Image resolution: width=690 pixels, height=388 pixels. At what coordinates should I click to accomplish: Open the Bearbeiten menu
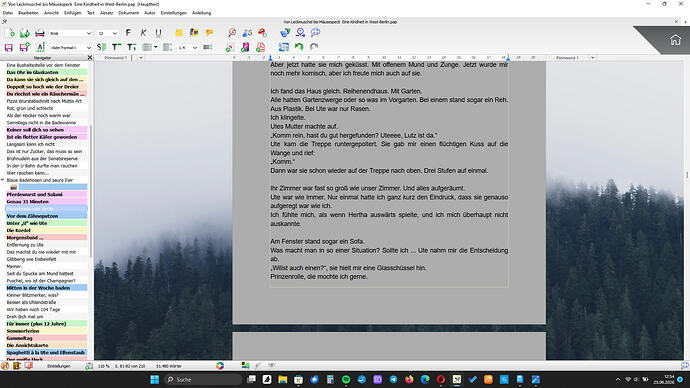point(28,13)
